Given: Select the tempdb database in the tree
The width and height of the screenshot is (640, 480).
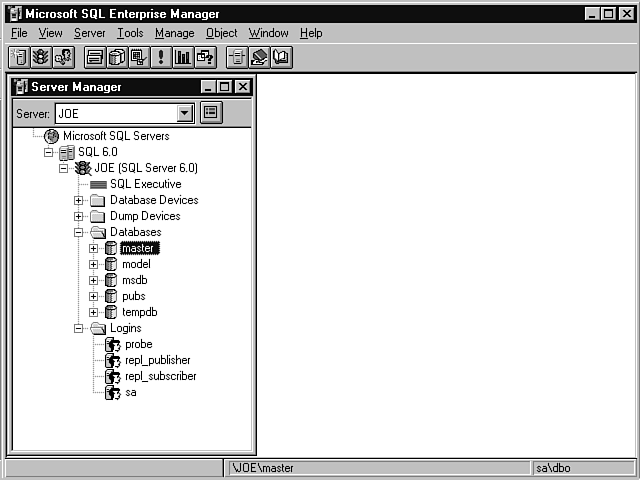Looking at the screenshot, I should pyautogui.click(x=139, y=312).
